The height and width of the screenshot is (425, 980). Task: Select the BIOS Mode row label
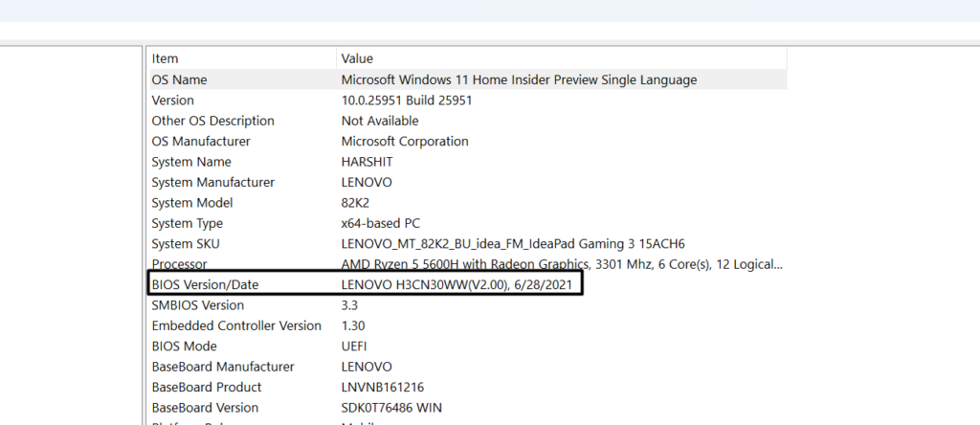184,347
